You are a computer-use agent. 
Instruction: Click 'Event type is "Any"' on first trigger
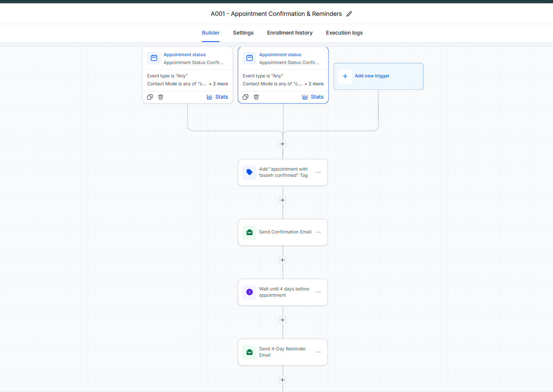[x=167, y=76]
